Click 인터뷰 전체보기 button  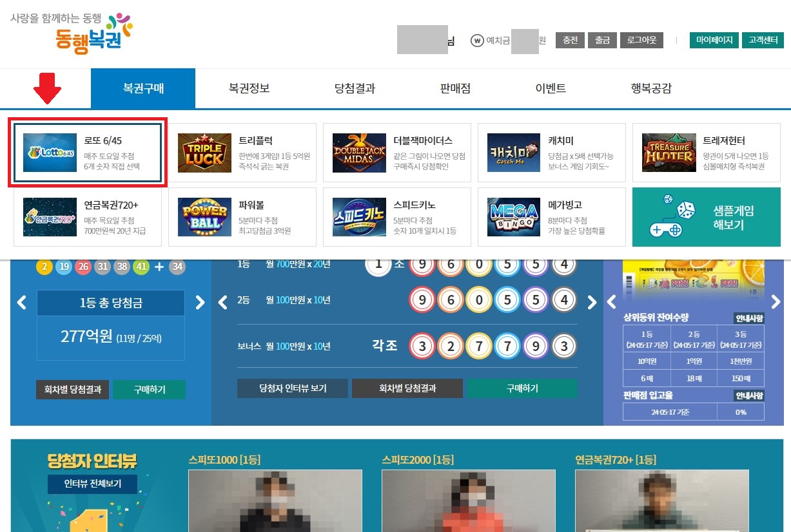pos(92,484)
